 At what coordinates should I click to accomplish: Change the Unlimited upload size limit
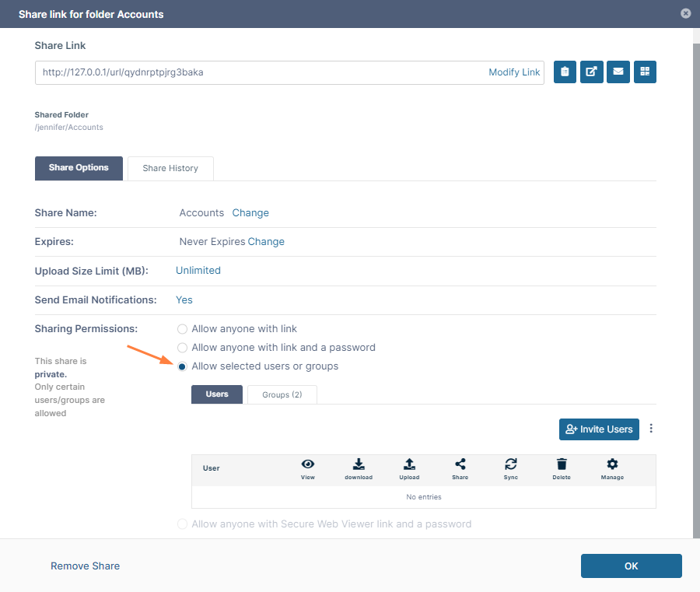(x=198, y=271)
